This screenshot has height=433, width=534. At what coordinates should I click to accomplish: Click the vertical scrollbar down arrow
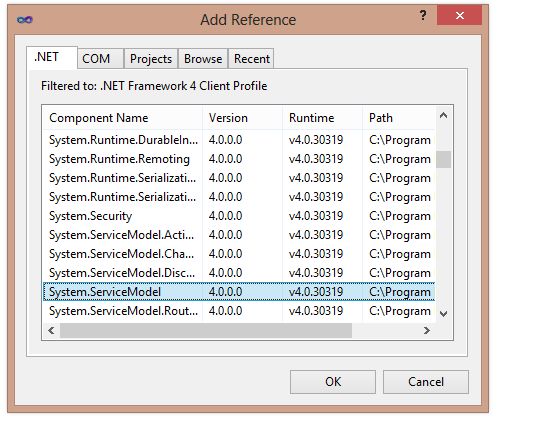443,313
